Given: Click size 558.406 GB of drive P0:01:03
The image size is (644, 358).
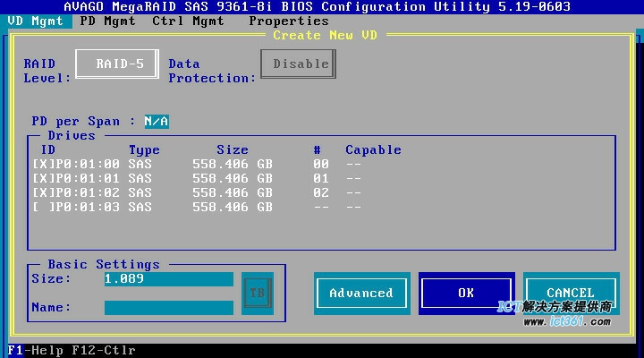Looking at the screenshot, I should tap(233, 207).
